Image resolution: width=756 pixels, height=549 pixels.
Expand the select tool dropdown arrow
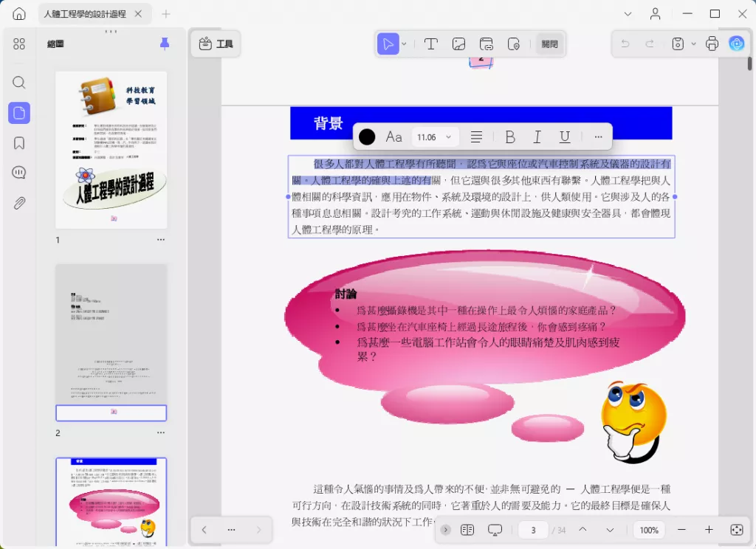point(402,44)
